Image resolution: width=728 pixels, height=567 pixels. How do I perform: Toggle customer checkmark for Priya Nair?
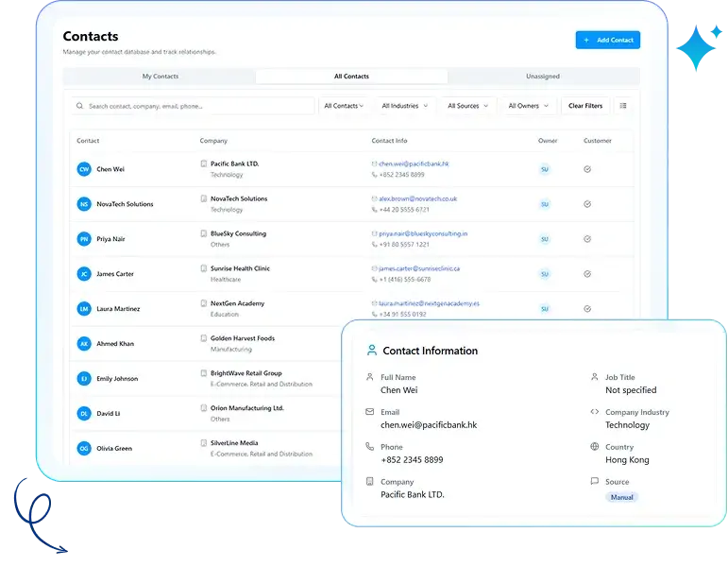587,239
